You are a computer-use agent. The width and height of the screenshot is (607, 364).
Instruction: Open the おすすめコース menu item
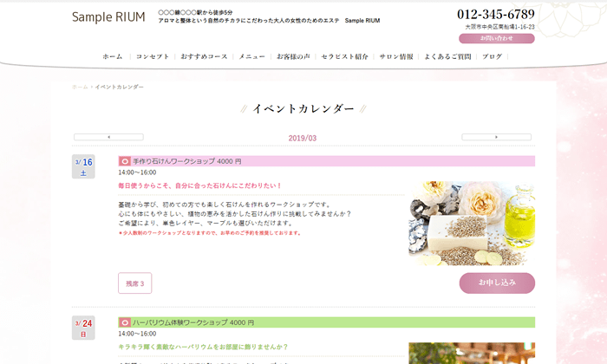204,56
